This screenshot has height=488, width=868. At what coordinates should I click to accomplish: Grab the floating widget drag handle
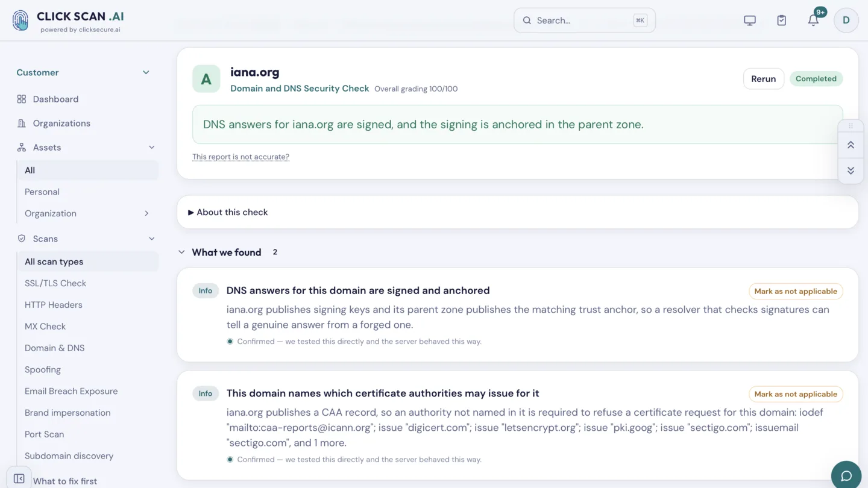pos(851,126)
